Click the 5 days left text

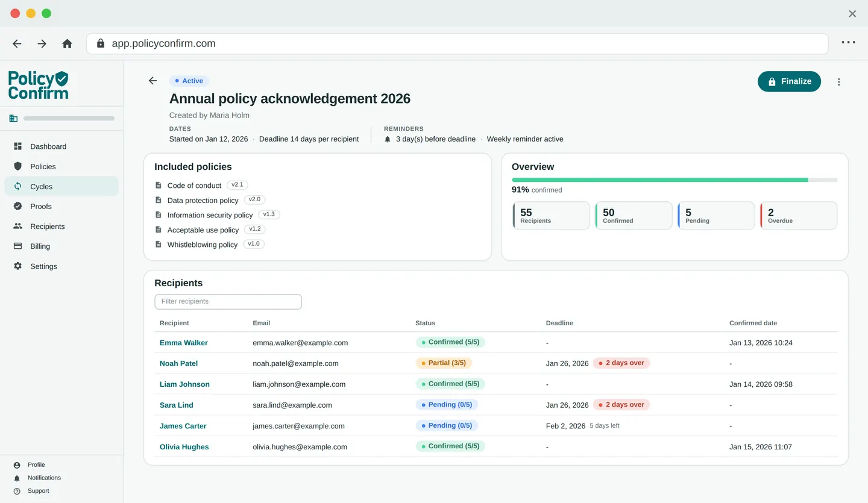pos(605,426)
